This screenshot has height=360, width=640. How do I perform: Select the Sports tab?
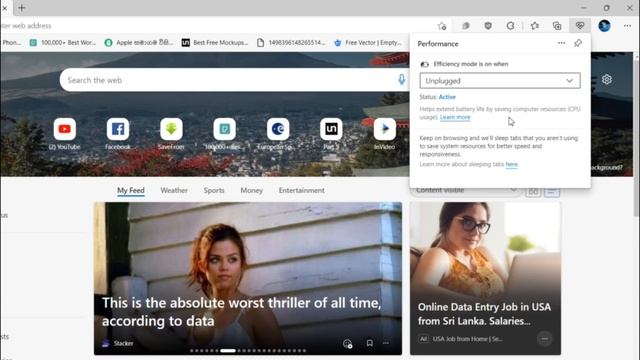click(x=214, y=190)
